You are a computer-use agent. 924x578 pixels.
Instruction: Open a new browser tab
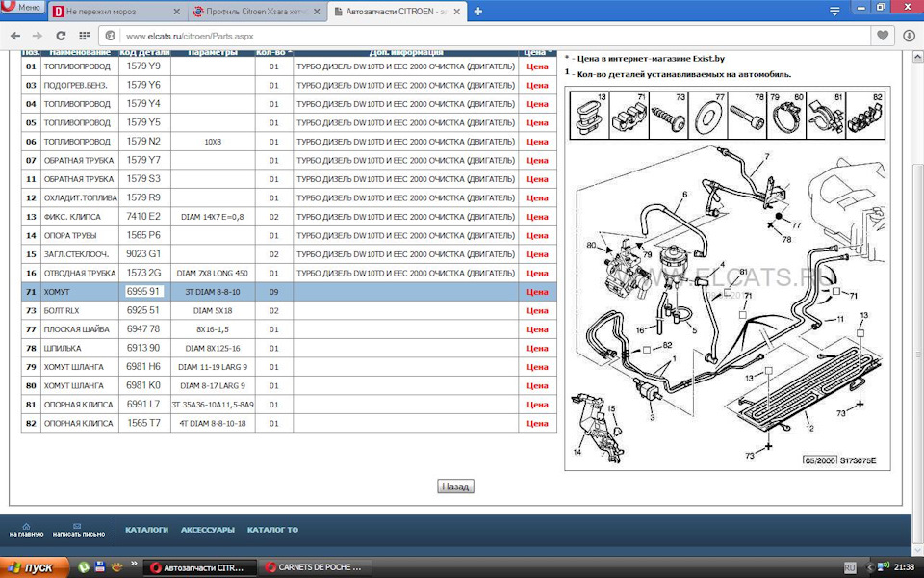click(x=478, y=12)
